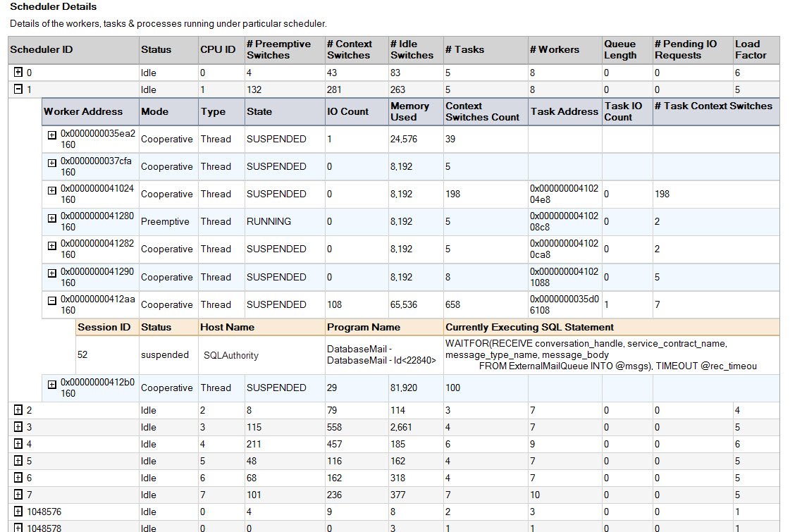Expand worker 0x0000000037cfa details

click(x=51, y=163)
